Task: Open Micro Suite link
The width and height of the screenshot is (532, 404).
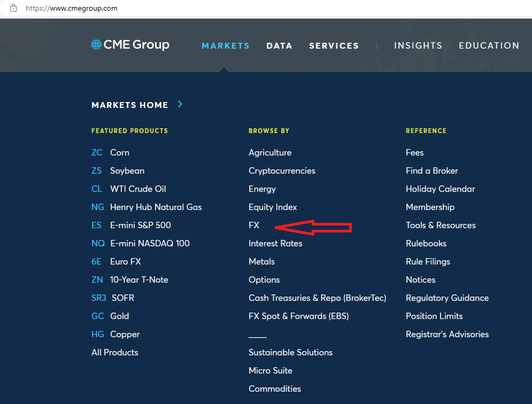Action: [x=271, y=370]
